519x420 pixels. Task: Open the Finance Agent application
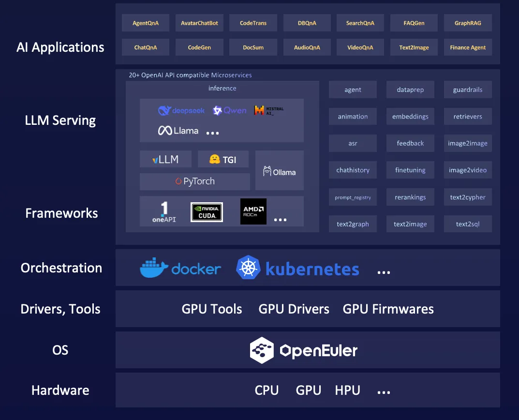click(x=468, y=47)
